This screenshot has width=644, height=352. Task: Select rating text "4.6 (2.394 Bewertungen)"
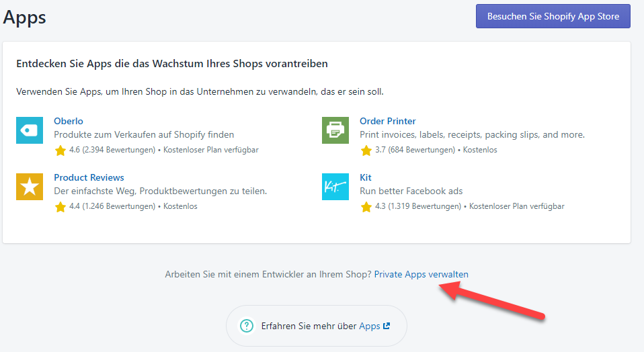tap(112, 150)
